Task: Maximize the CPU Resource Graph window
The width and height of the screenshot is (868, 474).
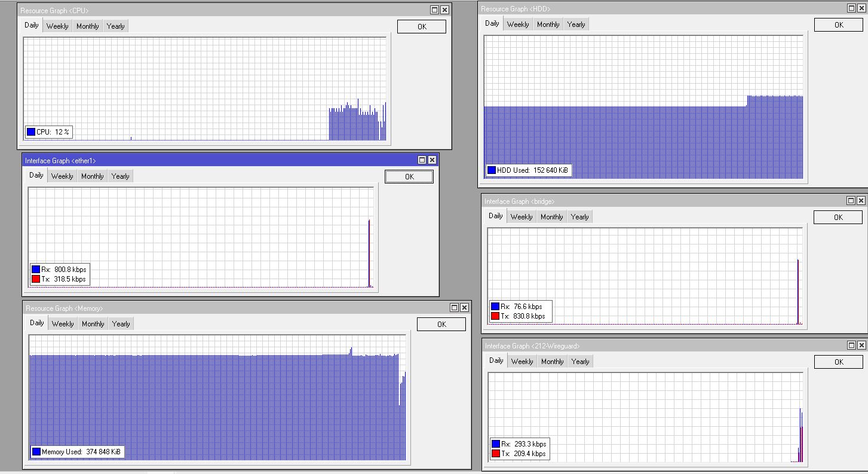Action: [434, 10]
